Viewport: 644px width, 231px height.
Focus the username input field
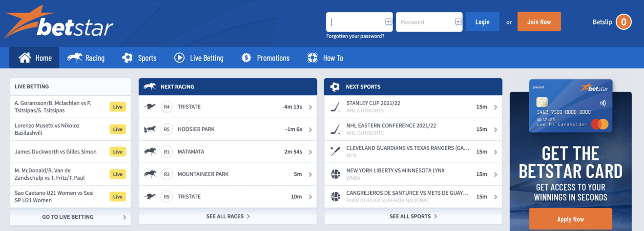point(359,22)
